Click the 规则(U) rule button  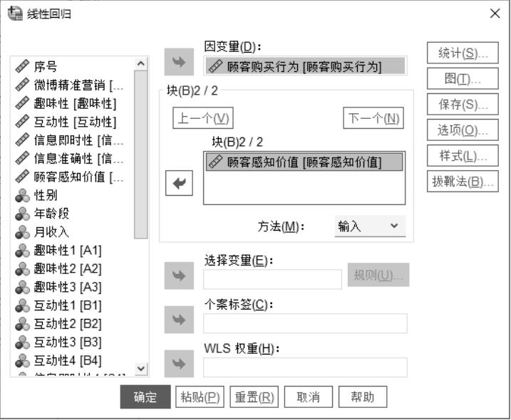pos(378,275)
